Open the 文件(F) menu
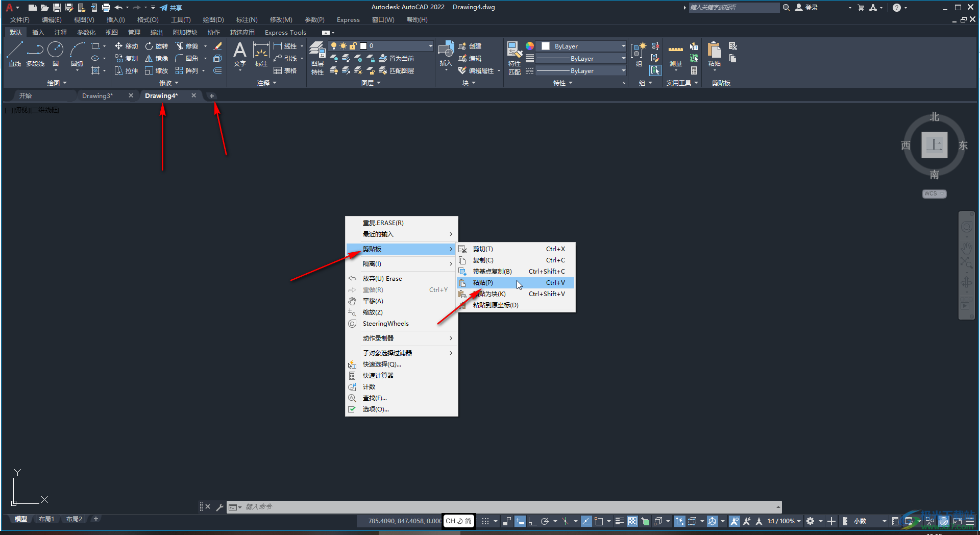The width and height of the screenshot is (980, 535). pos(19,20)
